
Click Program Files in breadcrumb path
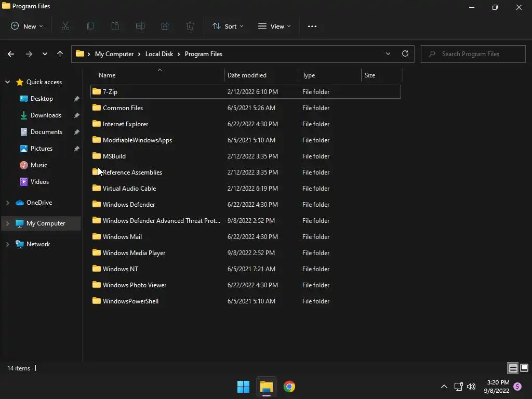(204, 54)
